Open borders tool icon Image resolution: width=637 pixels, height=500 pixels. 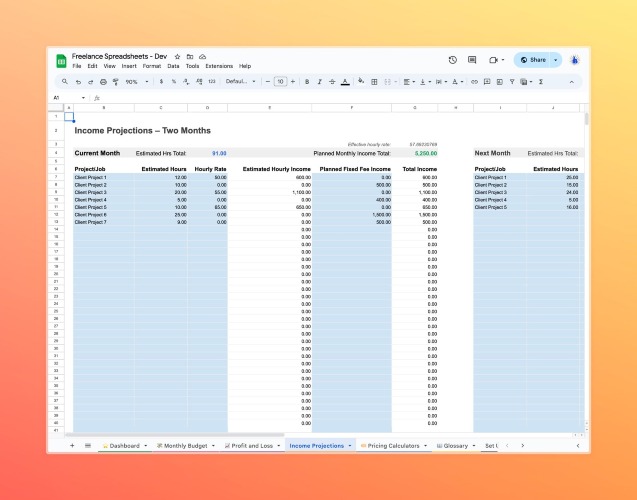(x=374, y=82)
